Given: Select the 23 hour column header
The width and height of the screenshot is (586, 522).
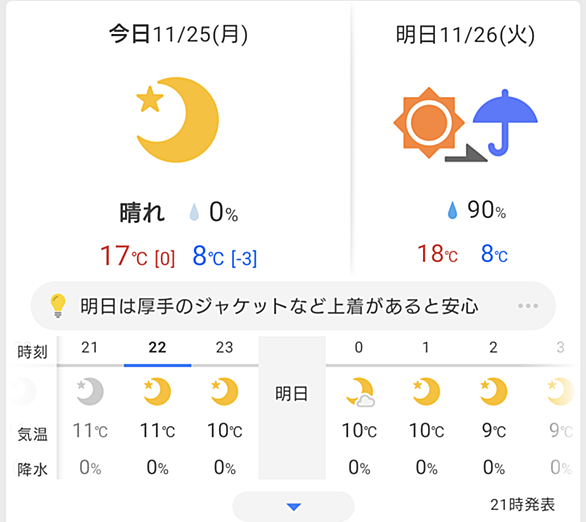Looking at the screenshot, I should [225, 348].
